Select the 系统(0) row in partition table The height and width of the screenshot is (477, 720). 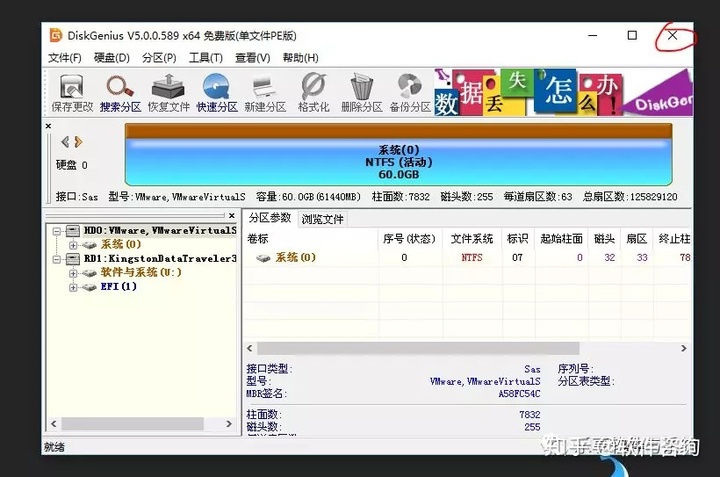point(467,258)
